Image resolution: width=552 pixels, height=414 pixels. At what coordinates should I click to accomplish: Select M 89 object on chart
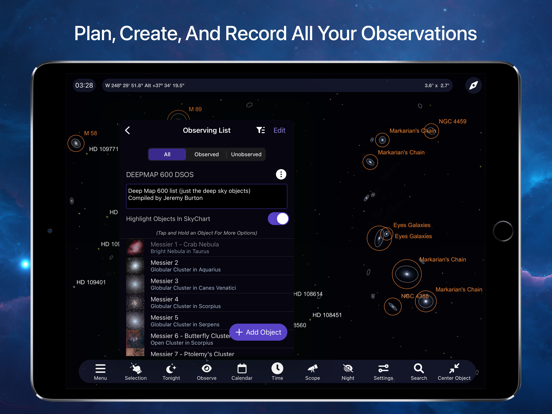178,115
